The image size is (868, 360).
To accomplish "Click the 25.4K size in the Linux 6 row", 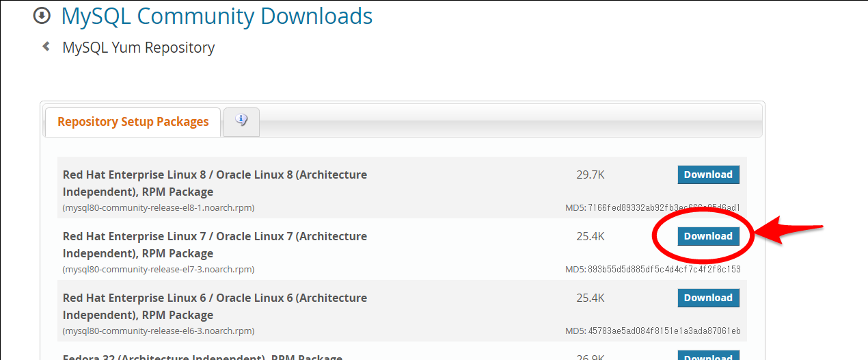I will (x=591, y=298).
